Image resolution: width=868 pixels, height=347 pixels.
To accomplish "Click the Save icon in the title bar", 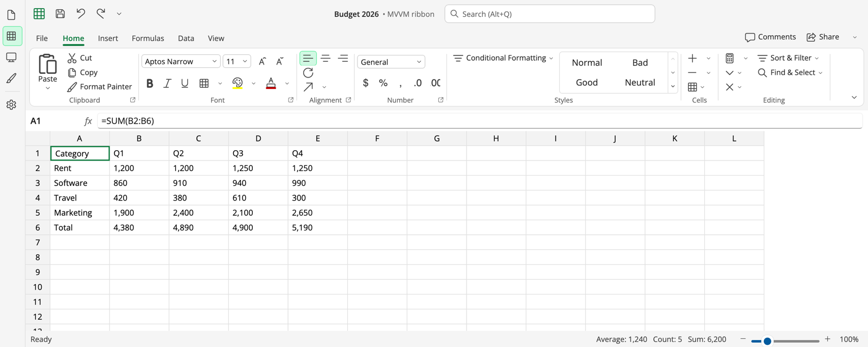I will tap(60, 14).
